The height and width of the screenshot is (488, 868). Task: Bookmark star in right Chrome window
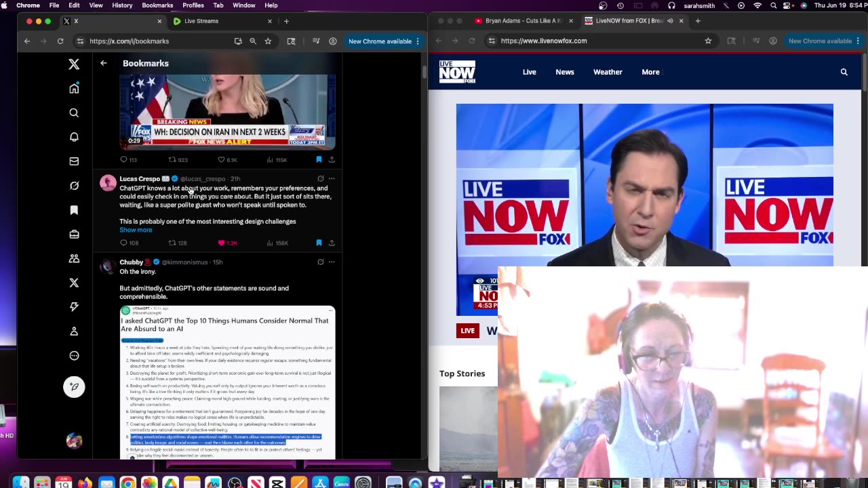pyautogui.click(x=708, y=41)
